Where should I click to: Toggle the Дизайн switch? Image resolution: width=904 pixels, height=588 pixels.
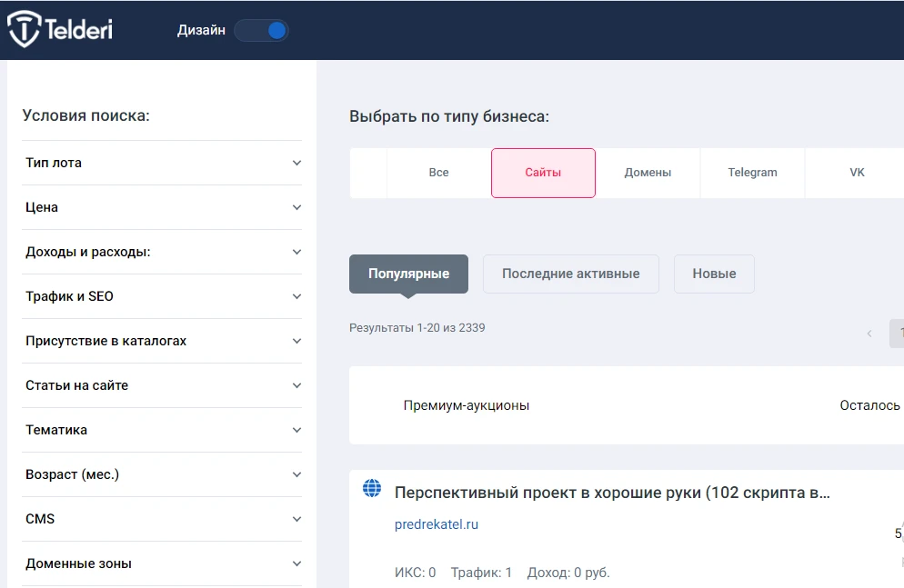pos(261,31)
